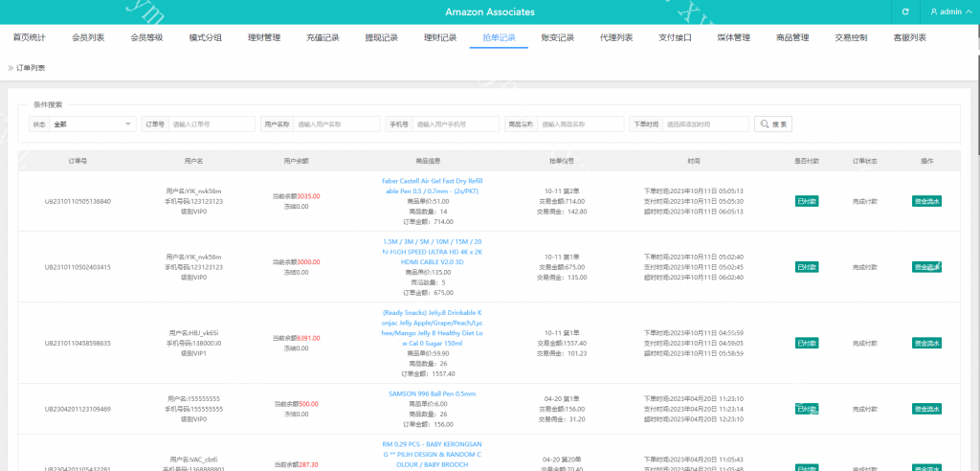Click the 搜索 search button
980x471 pixels.
(x=773, y=123)
